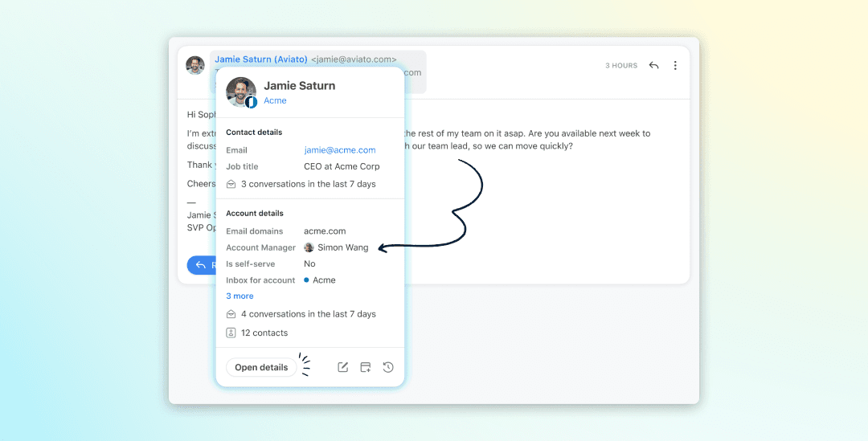The height and width of the screenshot is (441, 868).
Task: Click the 'Acme' inbox for account value
Action: (x=324, y=280)
